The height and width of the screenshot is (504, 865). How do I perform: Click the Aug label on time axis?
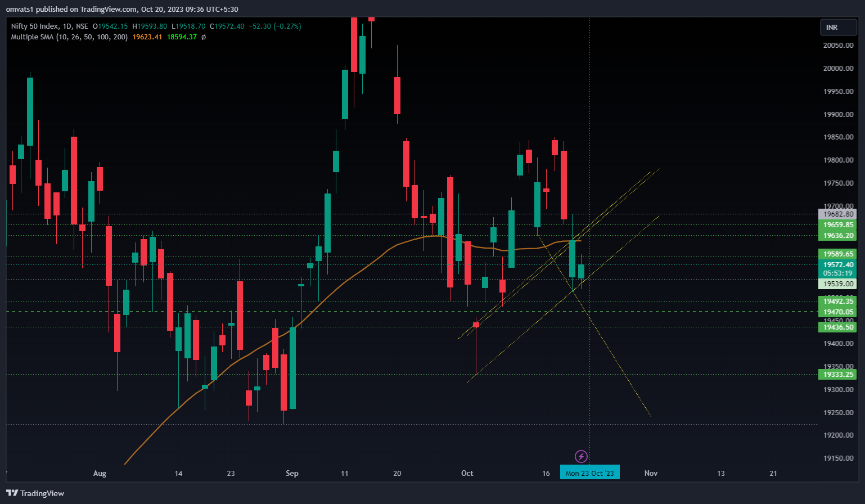(100, 473)
